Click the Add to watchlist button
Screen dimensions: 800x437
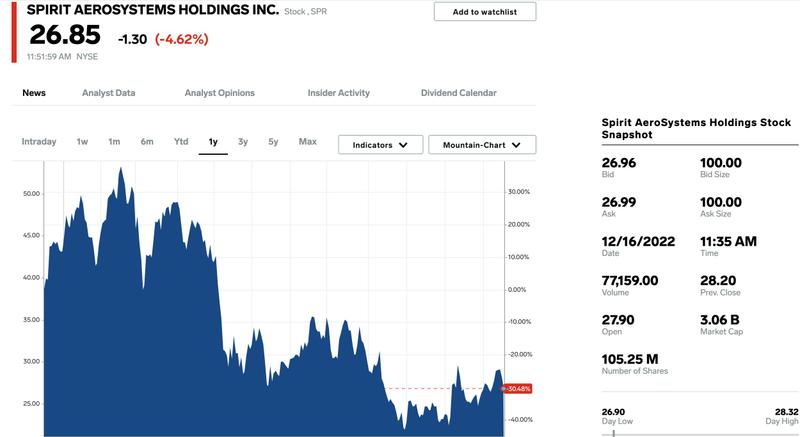pyautogui.click(x=485, y=12)
